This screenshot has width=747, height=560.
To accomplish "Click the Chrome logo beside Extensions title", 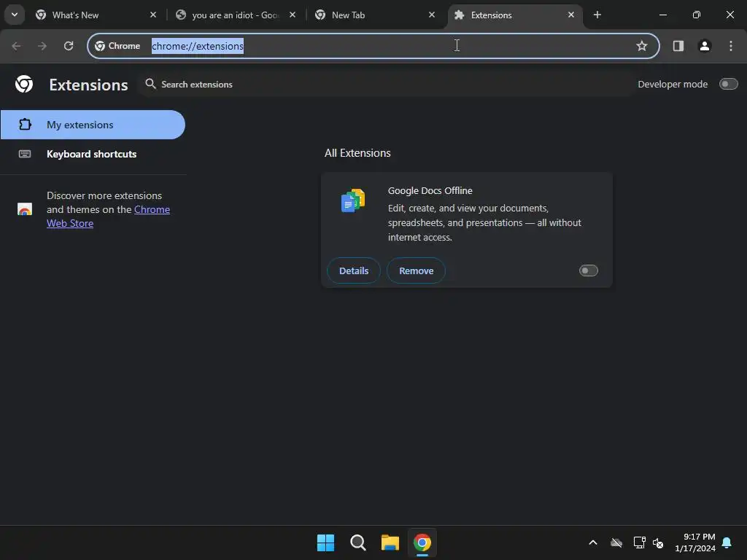I will click(24, 85).
